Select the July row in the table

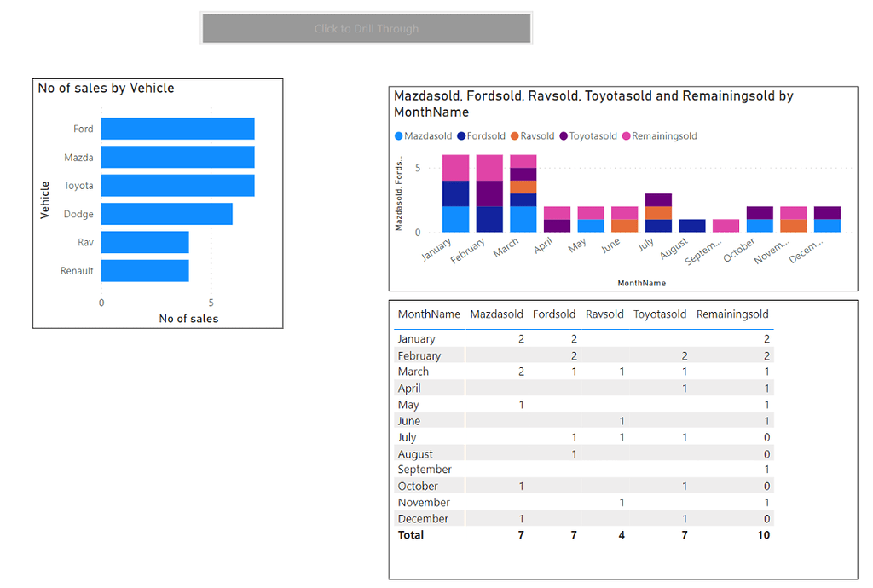point(407,437)
